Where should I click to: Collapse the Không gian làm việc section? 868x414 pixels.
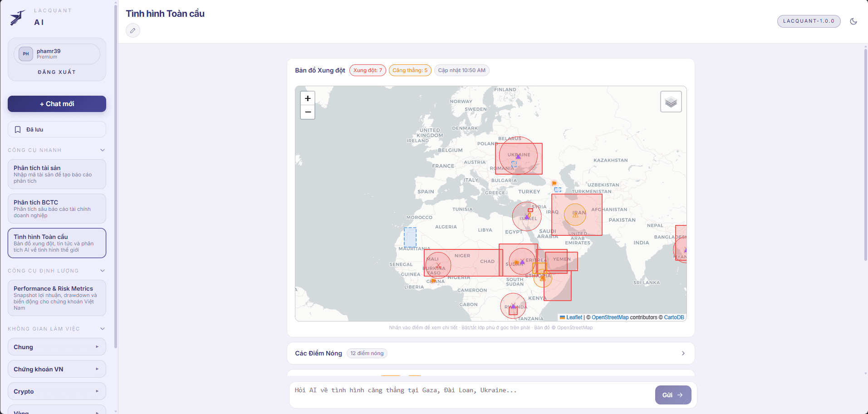[103, 329]
